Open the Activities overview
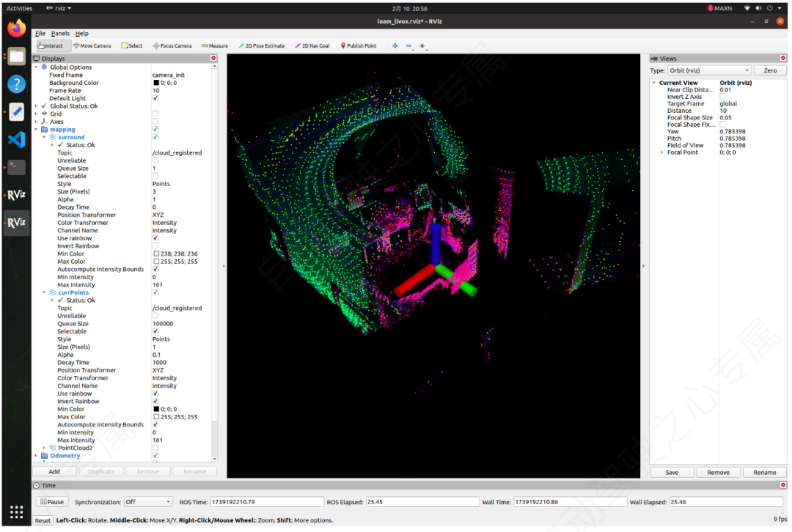This screenshot has height=532, width=792. coord(19,8)
